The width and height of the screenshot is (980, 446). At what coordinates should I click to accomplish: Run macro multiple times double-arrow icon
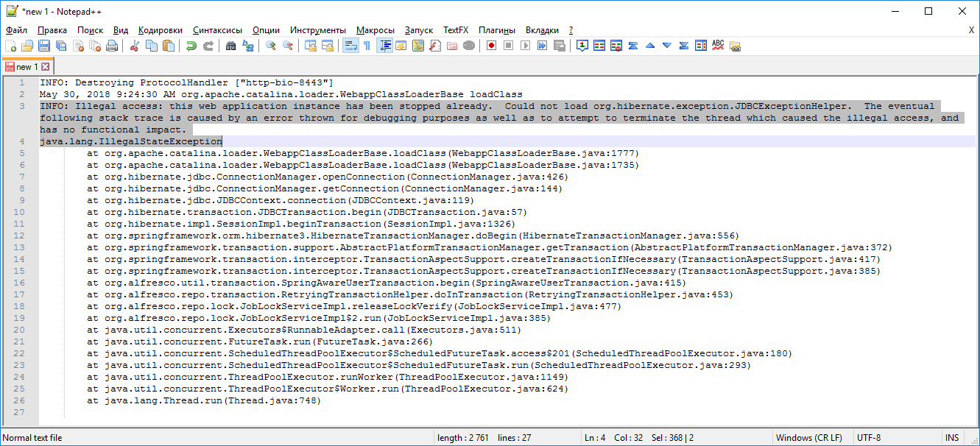[x=542, y=46]
